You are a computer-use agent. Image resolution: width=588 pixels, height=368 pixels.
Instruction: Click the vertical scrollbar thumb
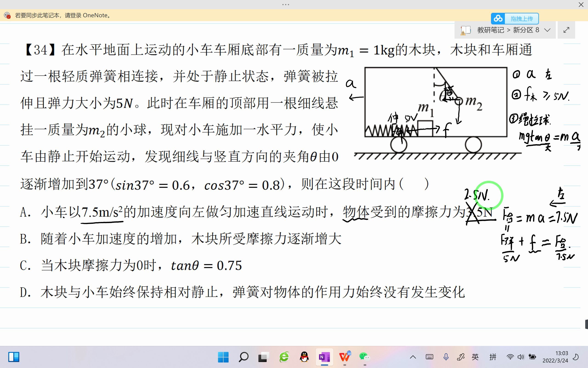[x=586, y=325]
